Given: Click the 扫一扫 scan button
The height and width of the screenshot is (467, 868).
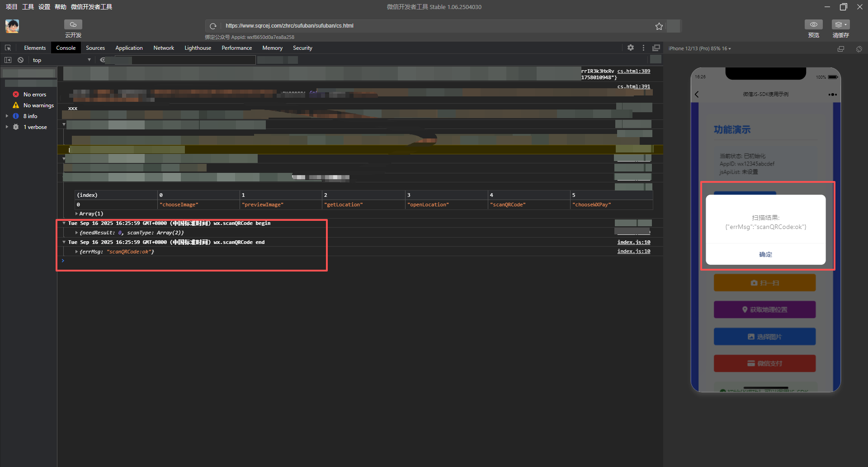Looking at the screenshot, I should click(x=764, y=283).
